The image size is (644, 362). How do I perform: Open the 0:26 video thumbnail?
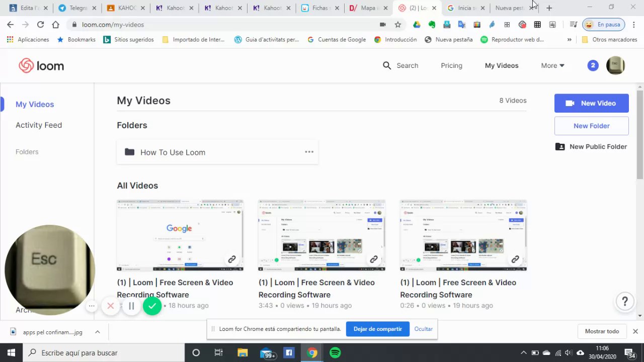[463, 235]
